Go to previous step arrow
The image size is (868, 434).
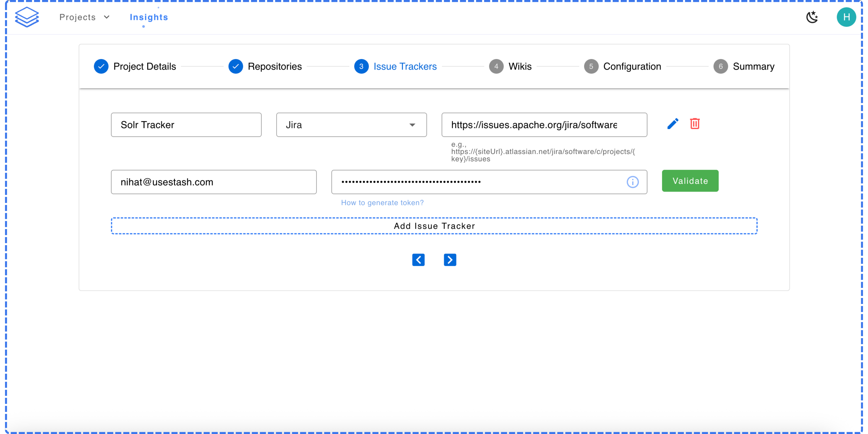418,260
